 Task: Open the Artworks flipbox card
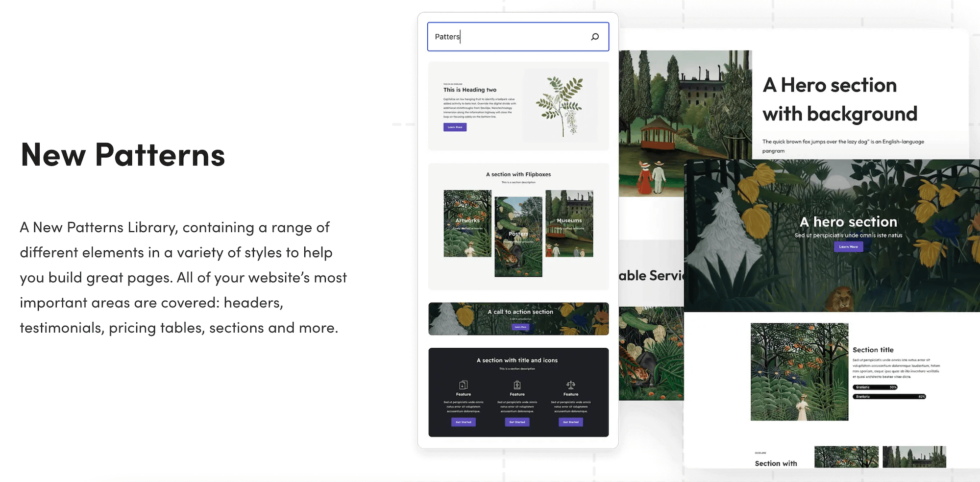[x=467, y=224]
